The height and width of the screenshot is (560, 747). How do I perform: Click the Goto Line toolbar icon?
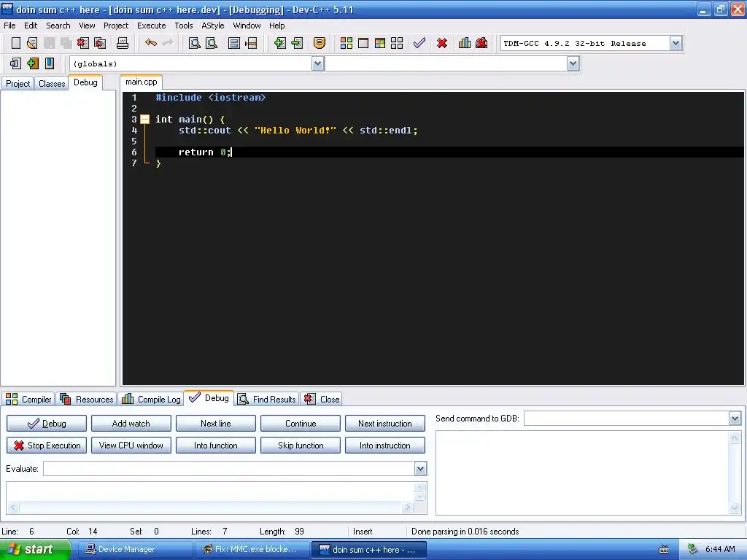tap(251, 43)
